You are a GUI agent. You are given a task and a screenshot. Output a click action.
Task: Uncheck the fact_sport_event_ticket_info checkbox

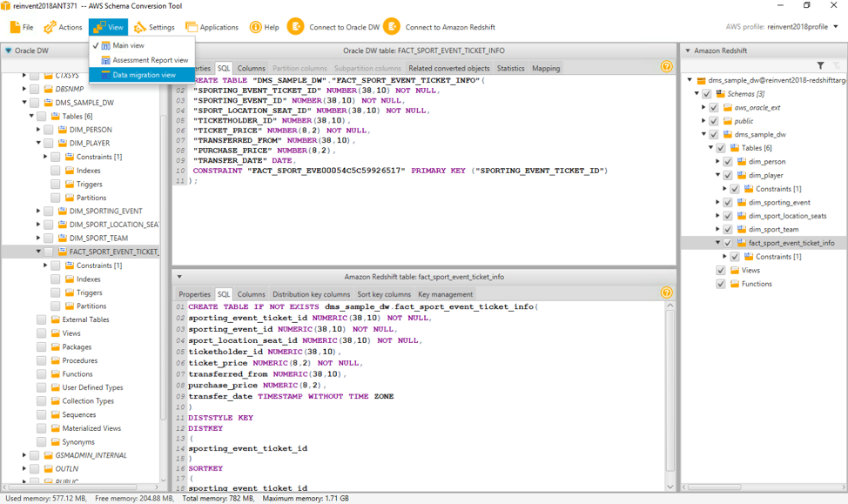pos(727,244)
